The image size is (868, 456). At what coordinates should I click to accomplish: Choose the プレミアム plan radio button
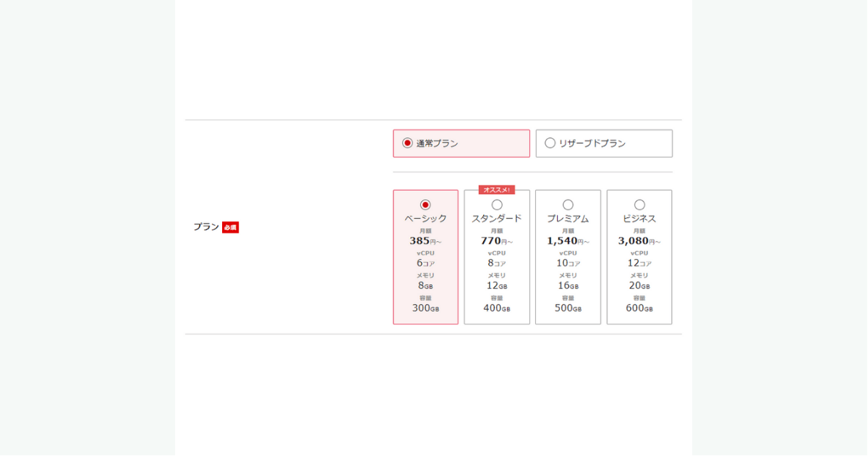pyautogui.click(x=568, y=205)
